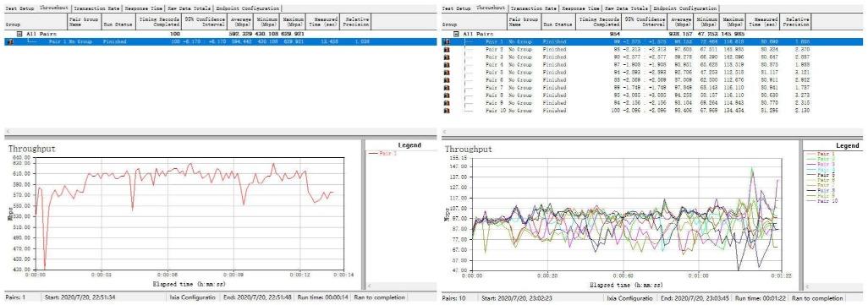This screenshot has width=868, height=305.
Task: Sort by Relative Precision column in left window
Action: [x=354, y=22]
